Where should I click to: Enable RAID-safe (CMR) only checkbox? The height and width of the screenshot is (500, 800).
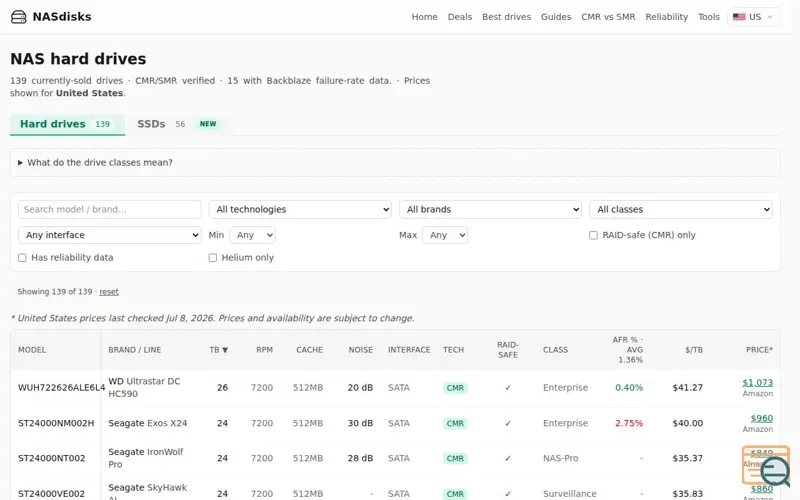593,235
